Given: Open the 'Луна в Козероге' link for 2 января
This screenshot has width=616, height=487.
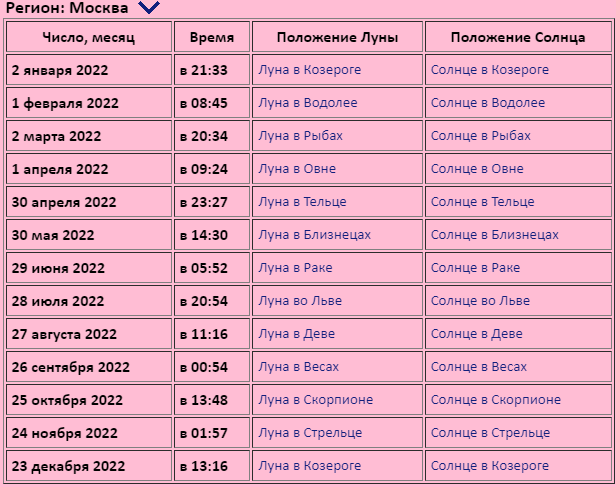Looking at the screenshot, I should tap(309, 70).
